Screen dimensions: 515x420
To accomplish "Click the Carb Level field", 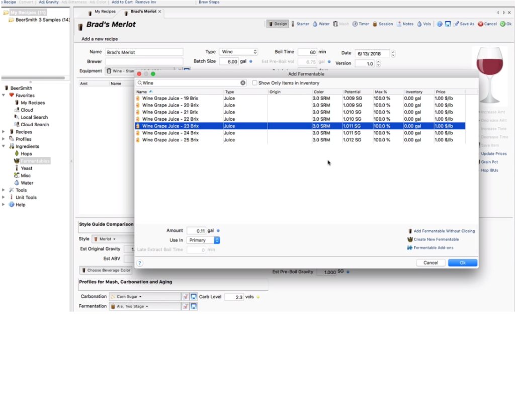I will [x=234, y=297].
